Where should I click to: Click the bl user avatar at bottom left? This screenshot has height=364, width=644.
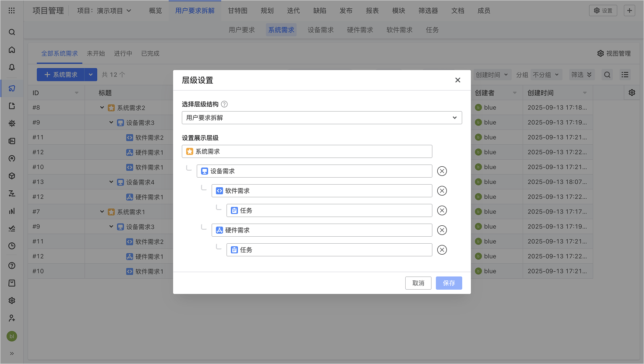pyautogui.click(x=11, y=336)
